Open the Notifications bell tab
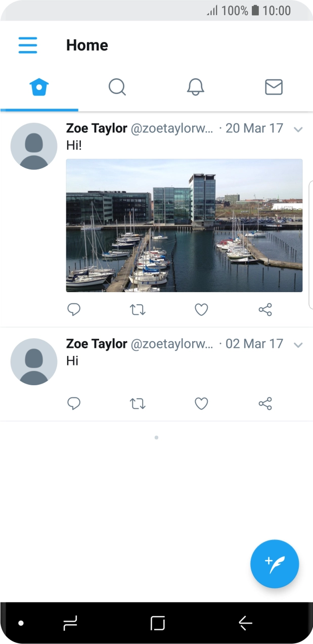This screenshot has width=313, height=644. (x=196, y=86)
